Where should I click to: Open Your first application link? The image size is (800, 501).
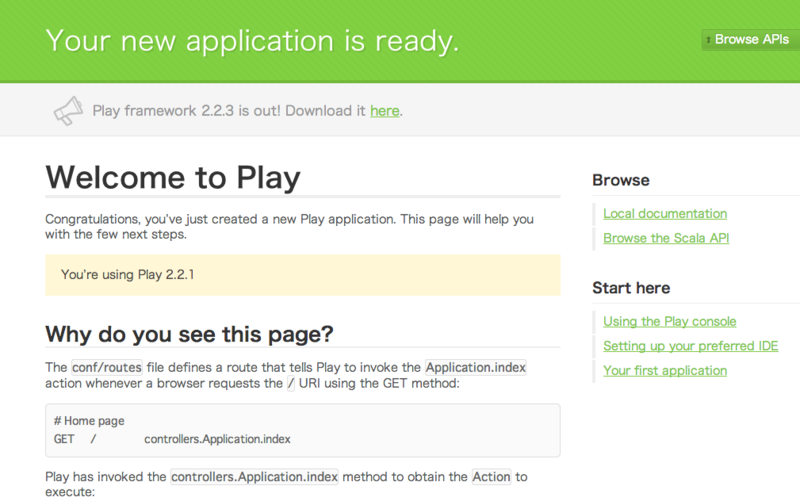point(665,370)
